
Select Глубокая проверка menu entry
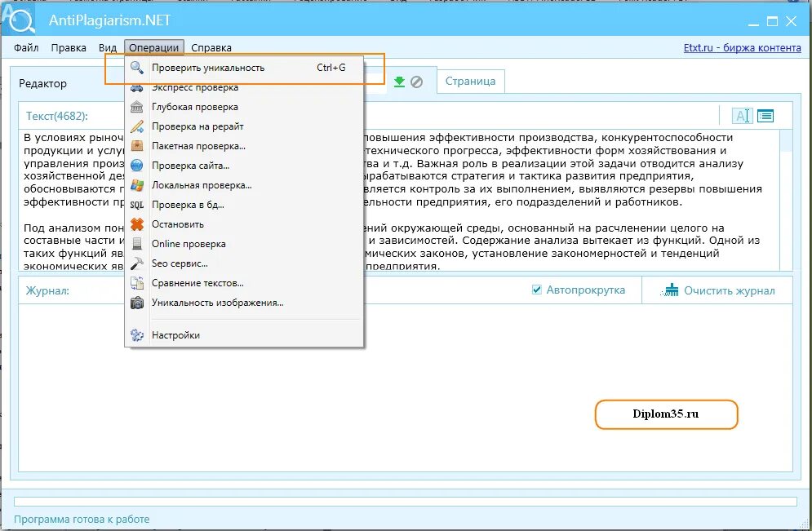(x=245, y=107)
